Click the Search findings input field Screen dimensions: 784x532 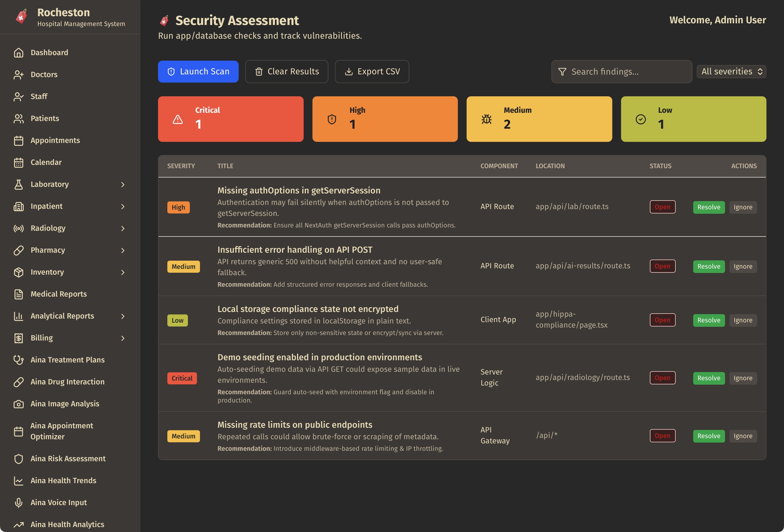coord(621,71)
